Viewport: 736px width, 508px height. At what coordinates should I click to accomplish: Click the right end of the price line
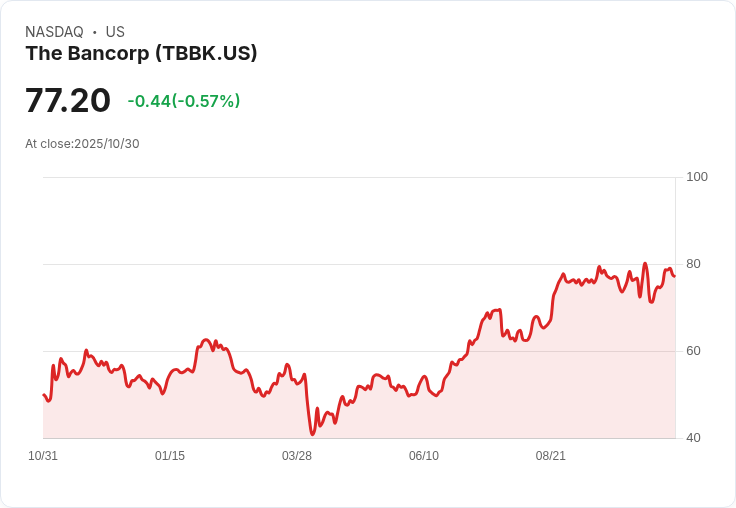pos(674,276)
